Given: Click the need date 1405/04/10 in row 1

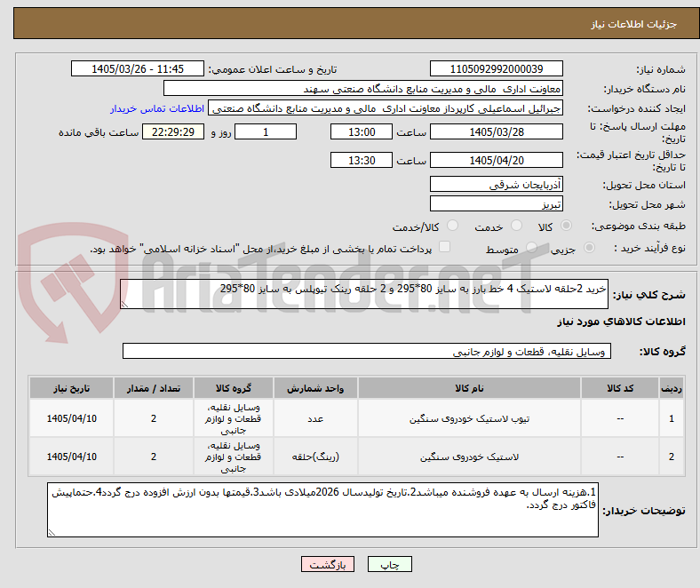Looking at the screenshot, I should pyautogui.click(x=71, y=418).
